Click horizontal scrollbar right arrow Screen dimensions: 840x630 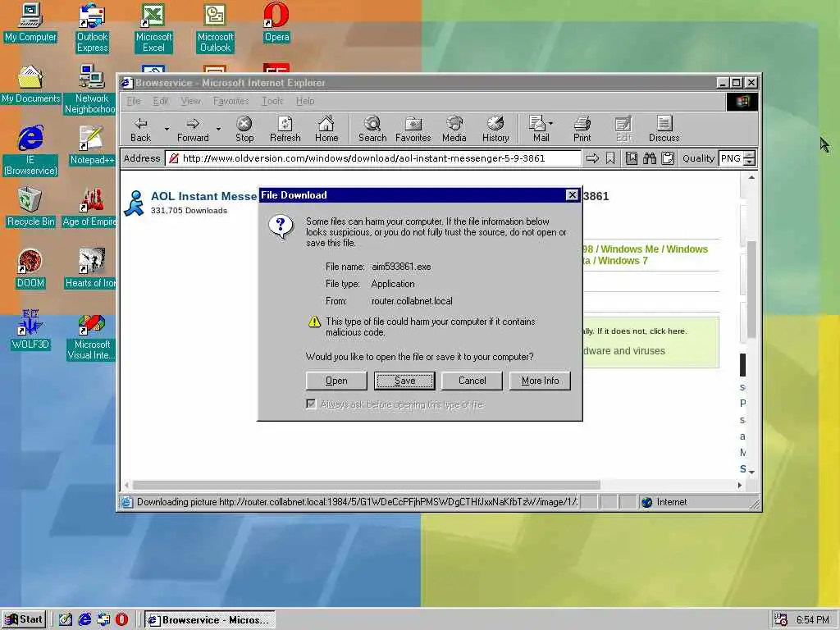(740, 485)
